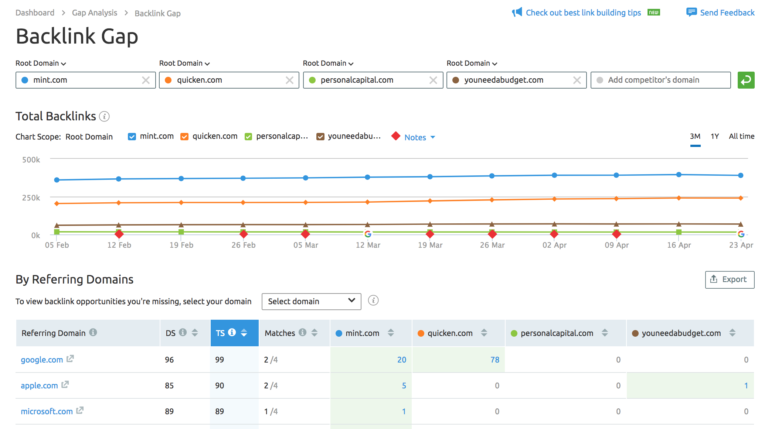Click the mint.com domain input field

tap(85, 80)
